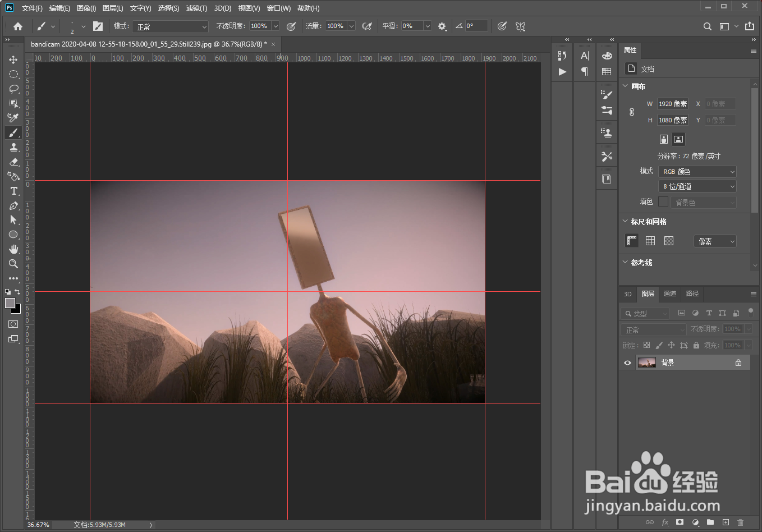Open the 8 位/通道 bit depth dropdown

(x=697, y=186)
